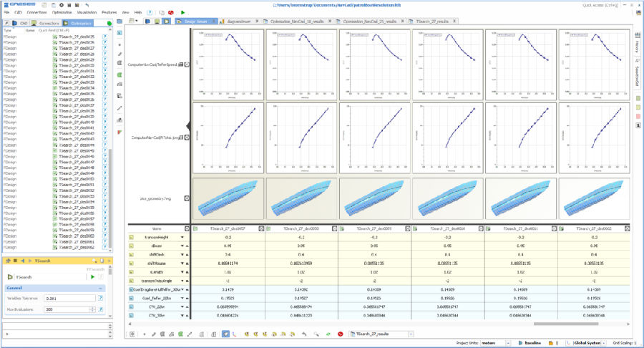Screen dimensions: 644x348
Task: Click the green status dot in Optimization panel
Action: [x=109, y=24]
